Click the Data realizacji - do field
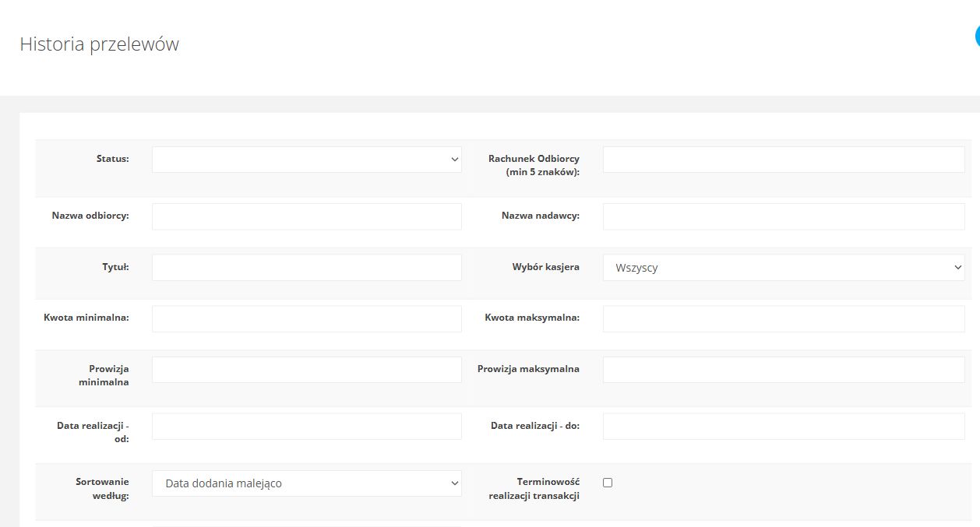The image size is (980, 527). tap(784, 427)
